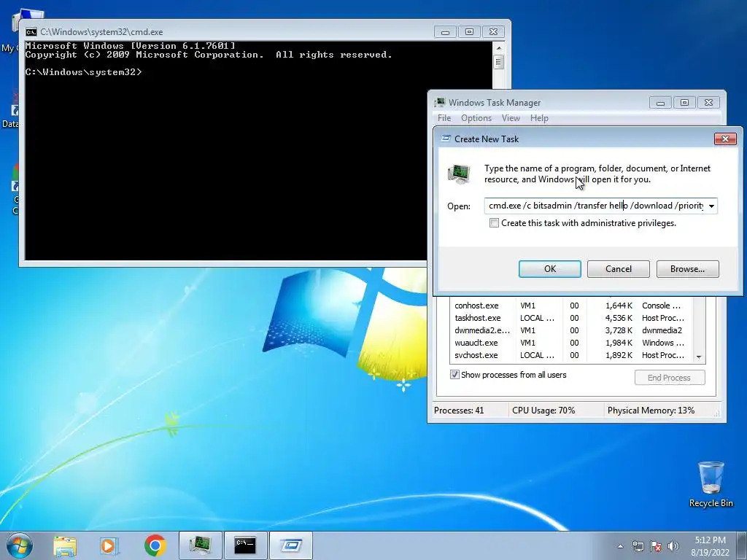Select the conhost.exe process row
The width and height of the screenshot is (747, 560).
point(571,306)
